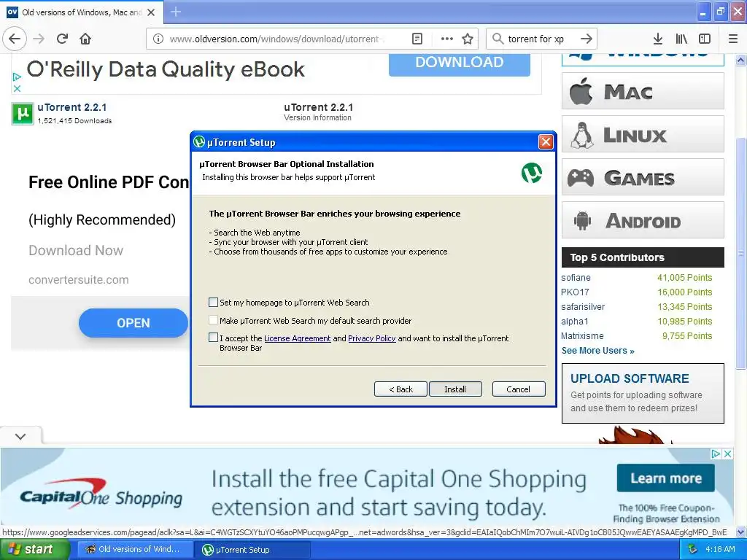The image size is (747, 560).
Task: Open the Library icon
Action: click(x=681, y=39)
